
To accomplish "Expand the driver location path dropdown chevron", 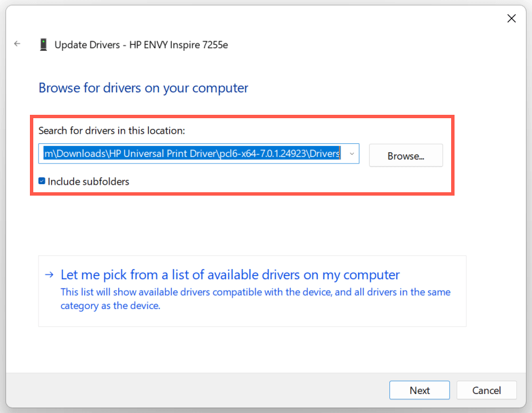I will pos(352,154).
